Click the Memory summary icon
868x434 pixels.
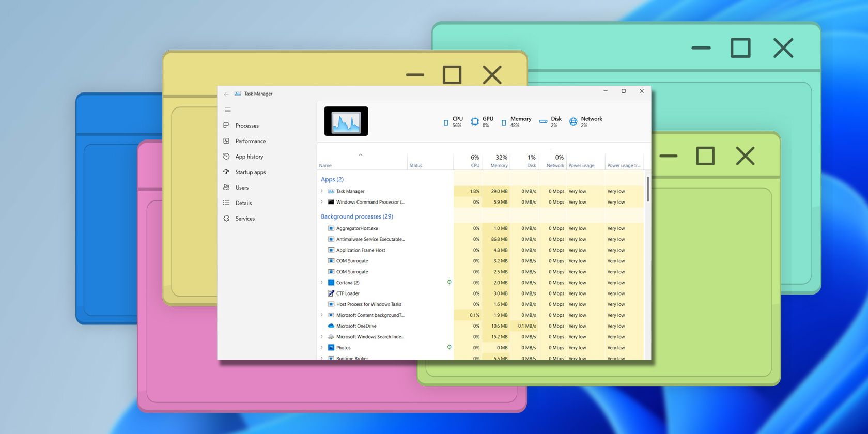[504, 122]
